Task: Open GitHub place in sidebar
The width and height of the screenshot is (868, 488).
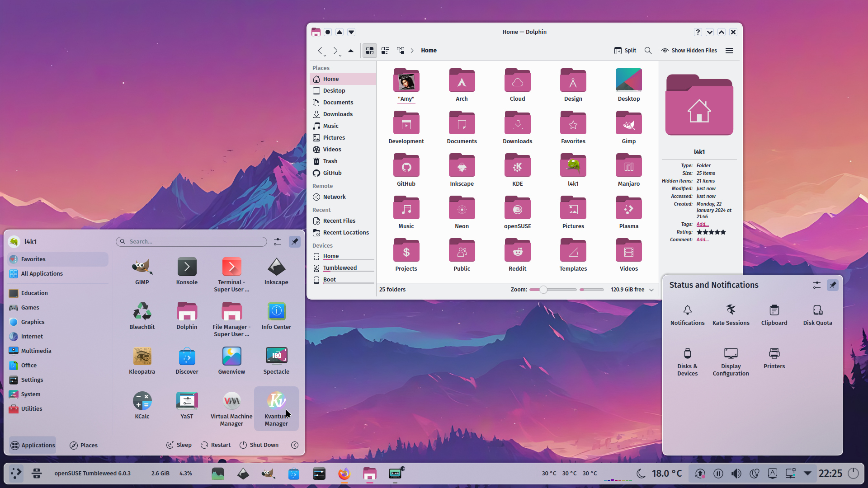Action: click(x=343, y=173)
